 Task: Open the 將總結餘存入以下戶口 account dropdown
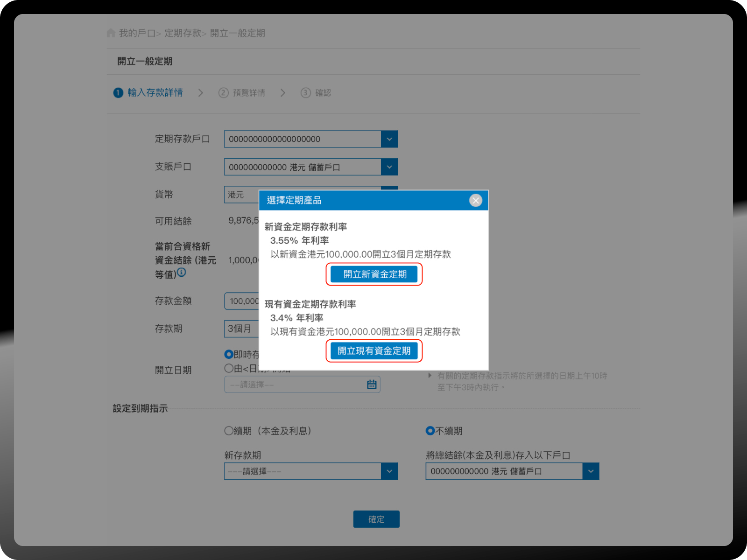pyautogui.click(x=591, y=471)
